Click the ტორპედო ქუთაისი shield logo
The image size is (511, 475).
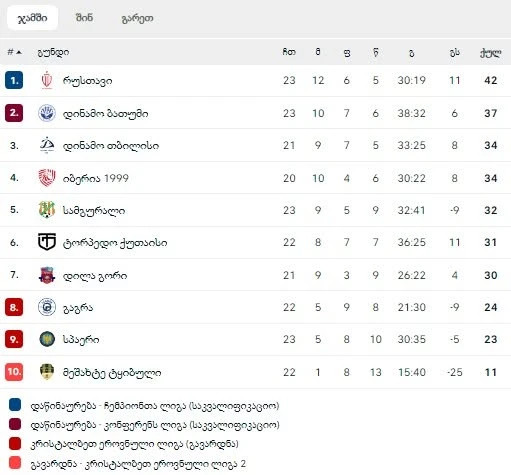pyautogui.click(x=47, y=242)
